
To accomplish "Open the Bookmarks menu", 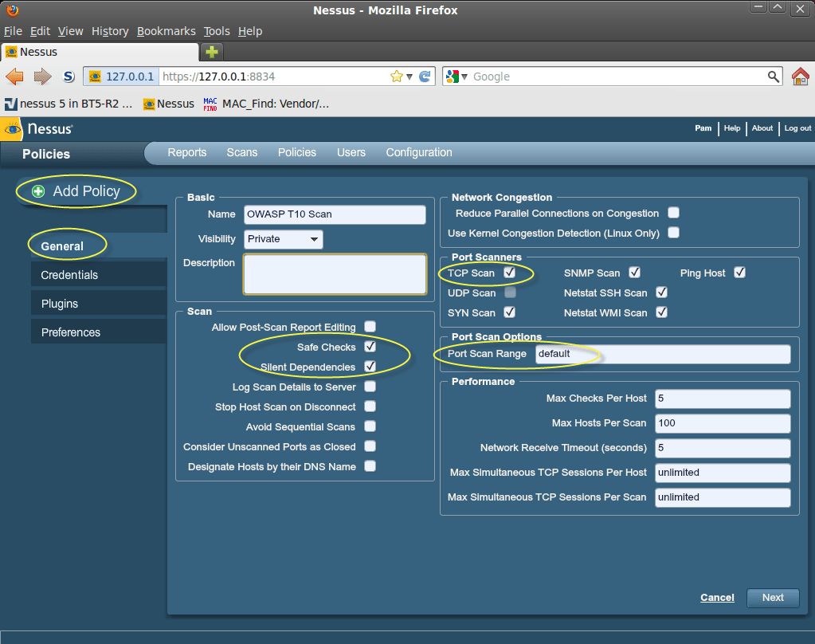I will [167, 31].
